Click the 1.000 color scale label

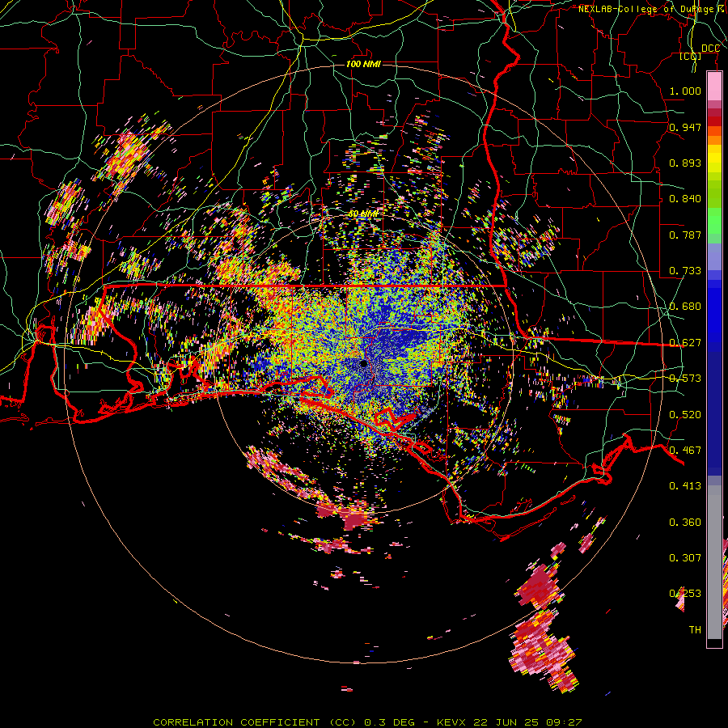point(685,91)
